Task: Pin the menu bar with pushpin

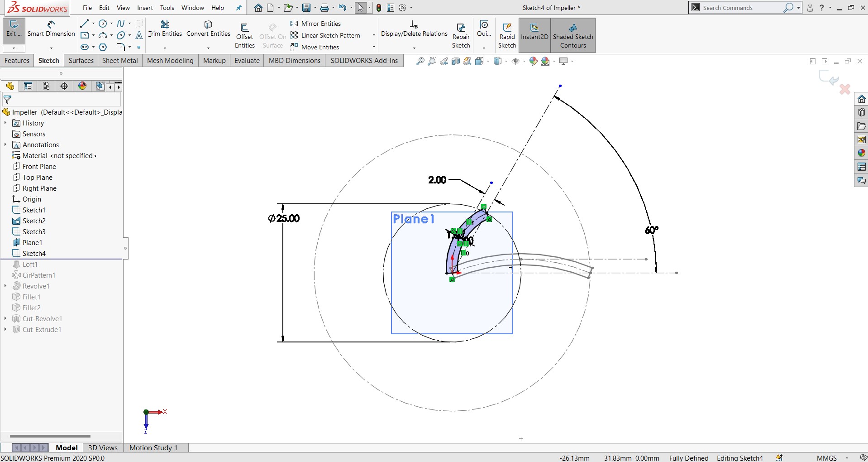Action: [239, 8]
